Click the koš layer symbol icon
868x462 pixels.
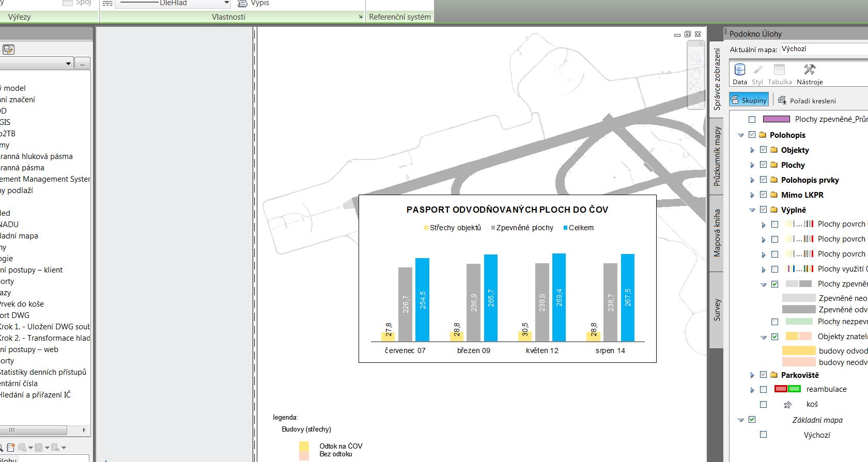click(x=787, y=405)
